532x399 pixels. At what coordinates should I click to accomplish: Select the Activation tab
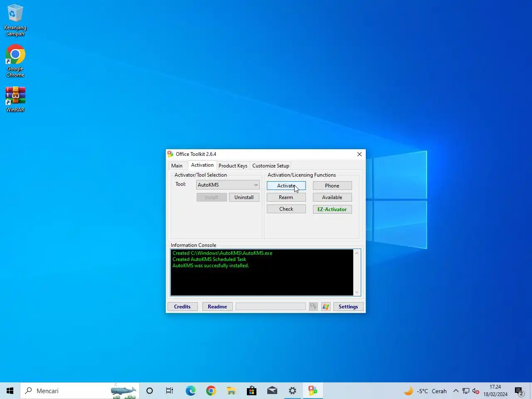202,165
